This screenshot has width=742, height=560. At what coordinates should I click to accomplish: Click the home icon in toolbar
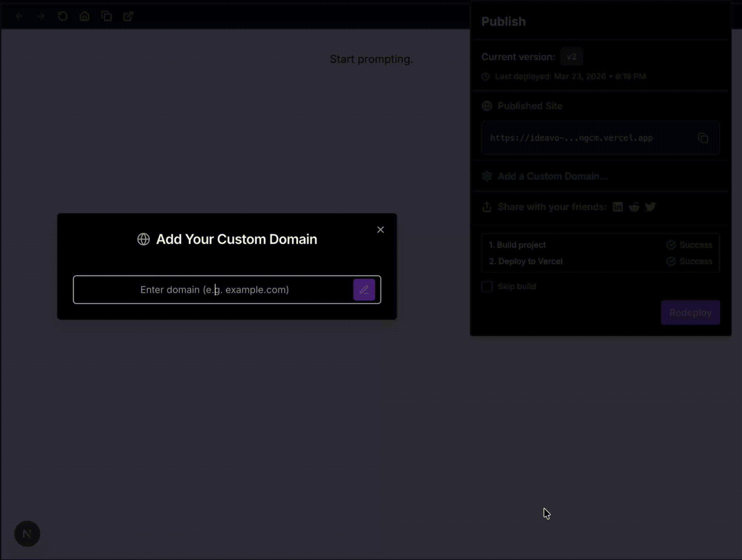85,16
